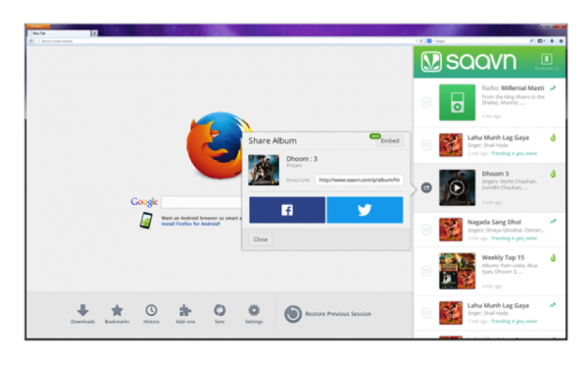This screenshot has width=588, height=367.
Task: Click Install Firefox for Android link
Action: (190, 224)
